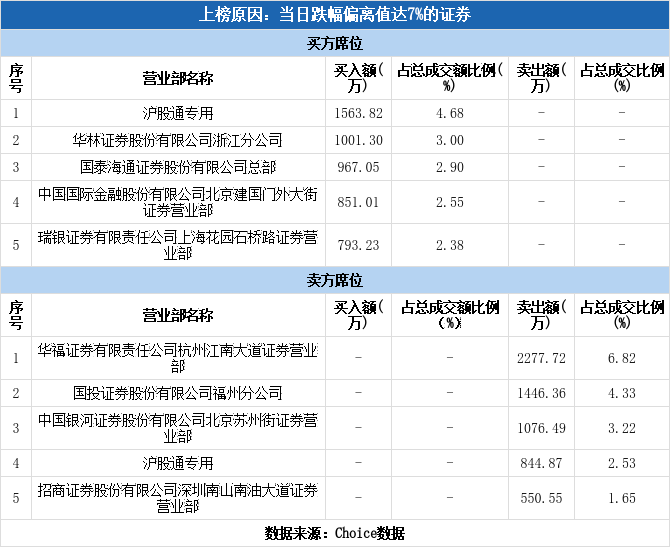Click 华福证券有限责任公司杭州江南大道证券营业部
Image resolution: width=670 pixels, height=547 pixels.
coord(178,358)
